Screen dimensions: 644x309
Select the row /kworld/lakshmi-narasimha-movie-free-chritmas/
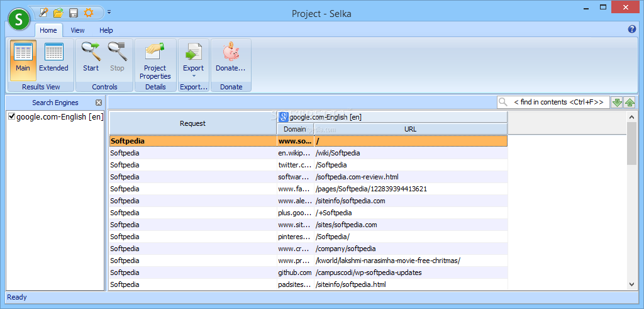pos(308,260)
